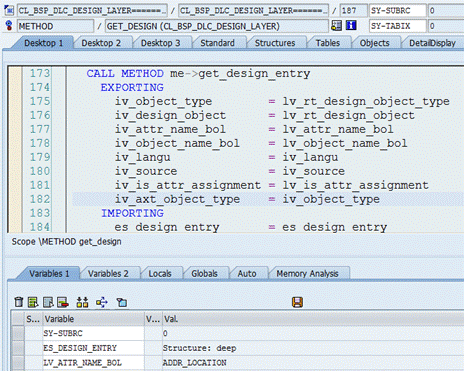Click the S... status column header

pos(33,319)
